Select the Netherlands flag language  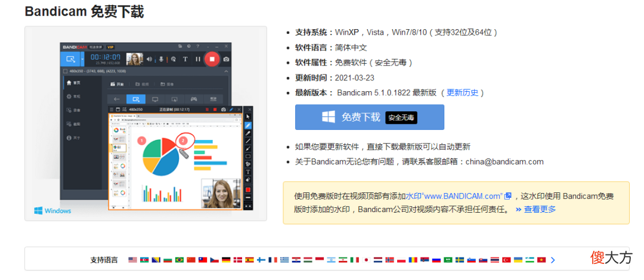pyautogui.click(x=378, y=260)
